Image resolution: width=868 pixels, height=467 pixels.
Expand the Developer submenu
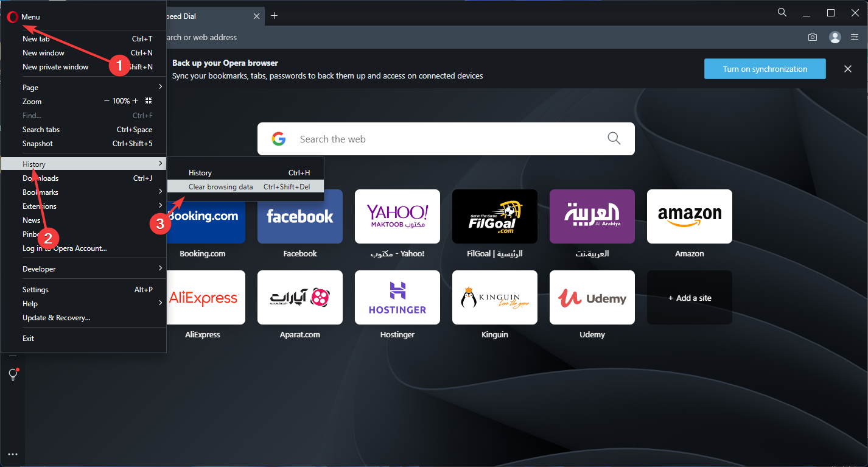[x=83, y=269]
